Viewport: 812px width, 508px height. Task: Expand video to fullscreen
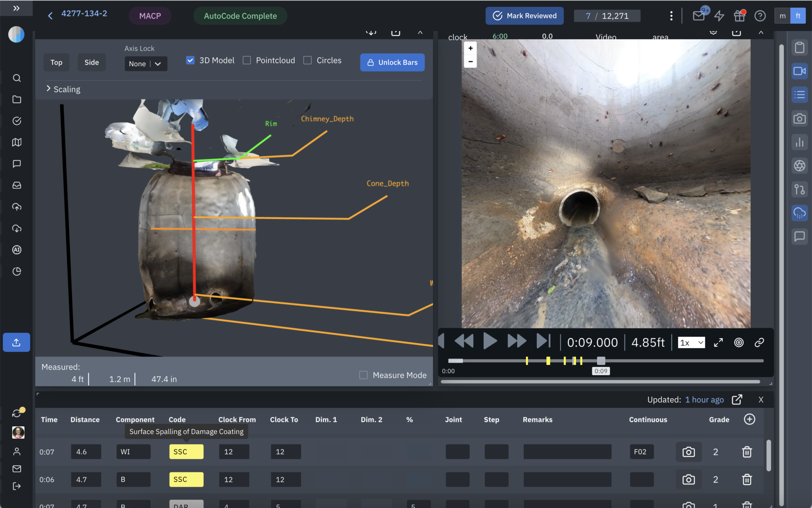point(718,343)
